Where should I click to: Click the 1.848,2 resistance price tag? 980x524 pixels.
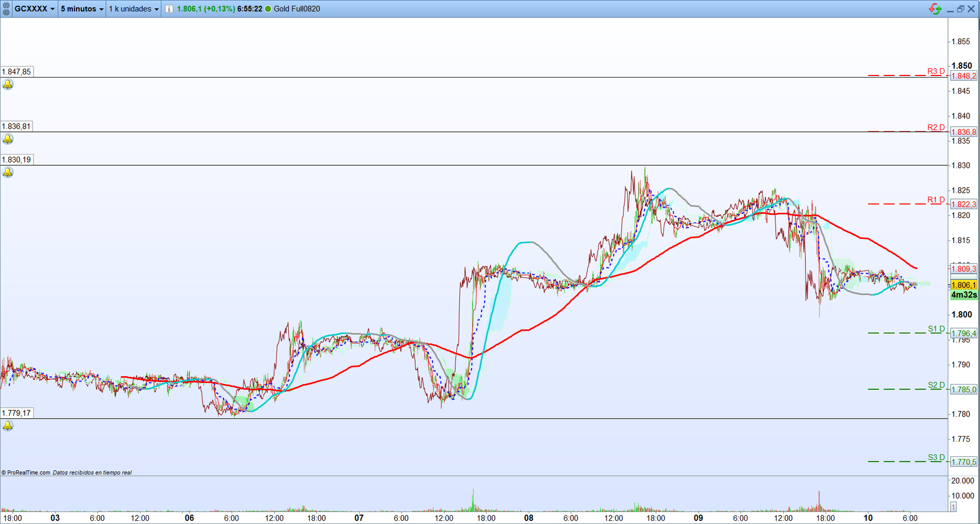tap(964, 76)
